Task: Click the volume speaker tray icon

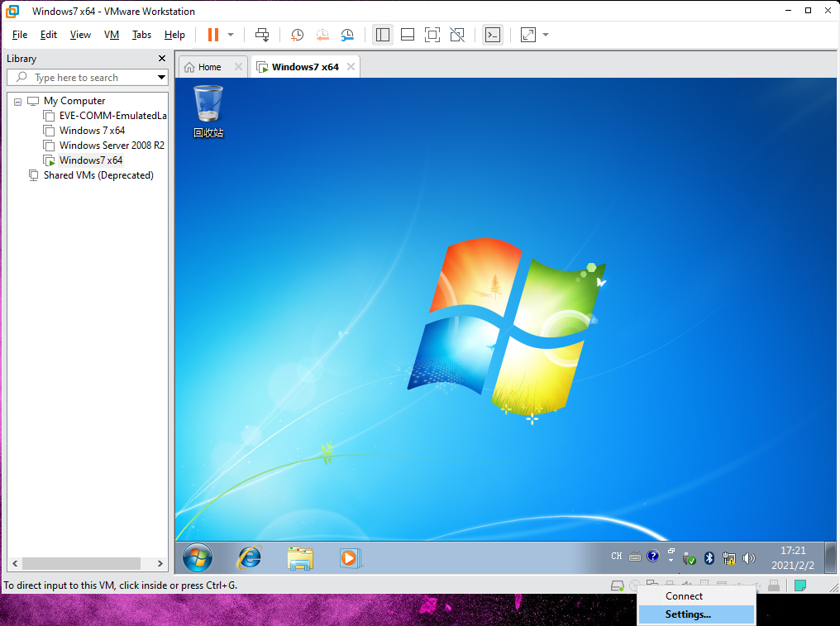Action: [x=749, y=558]
